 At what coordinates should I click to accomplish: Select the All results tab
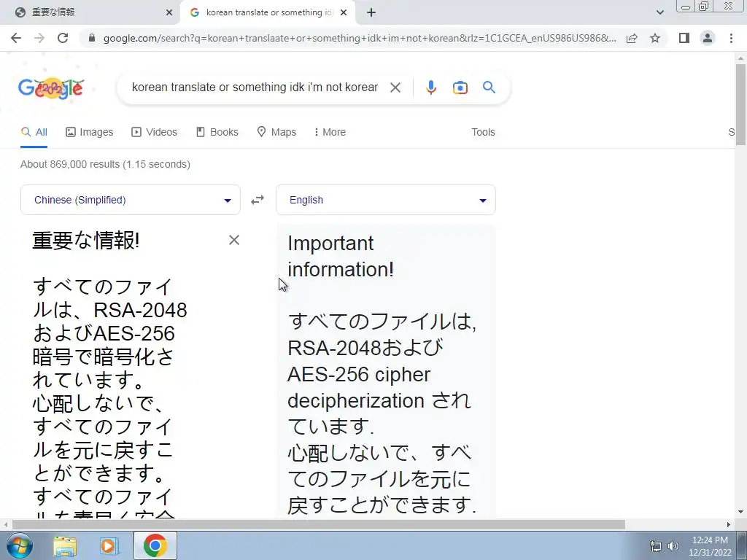point(34,133)
